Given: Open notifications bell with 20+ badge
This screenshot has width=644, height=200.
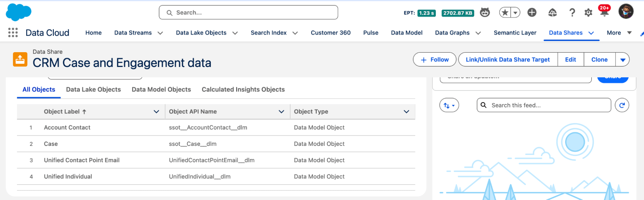Looking at the screenshot, I should 604,11.
